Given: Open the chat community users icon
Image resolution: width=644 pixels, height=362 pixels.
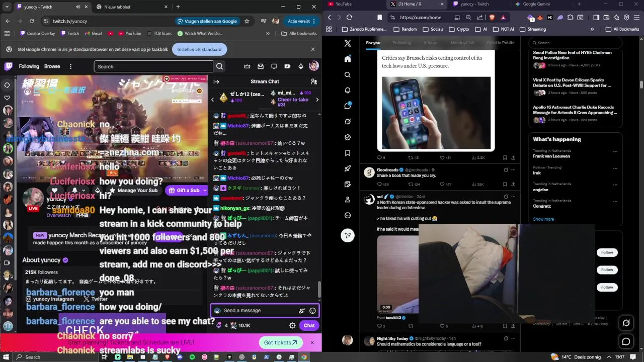Looking at the screenshot, I should [314, 81].
